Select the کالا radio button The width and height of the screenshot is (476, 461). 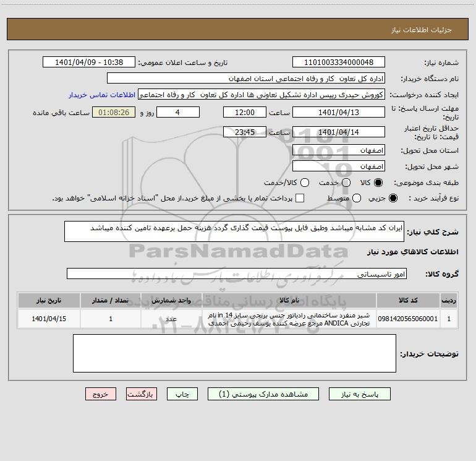378,183
